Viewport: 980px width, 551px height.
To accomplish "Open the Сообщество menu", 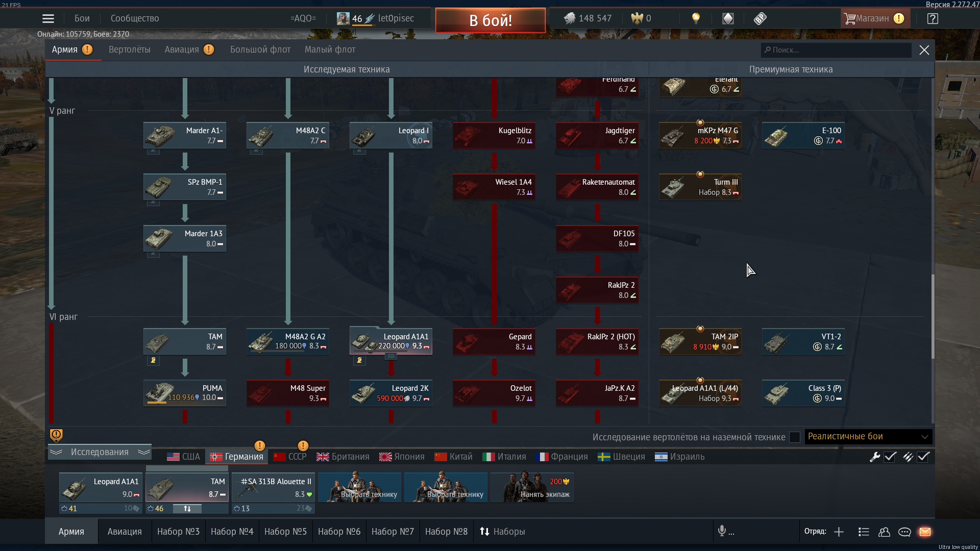I will click(x=135, y=18).
